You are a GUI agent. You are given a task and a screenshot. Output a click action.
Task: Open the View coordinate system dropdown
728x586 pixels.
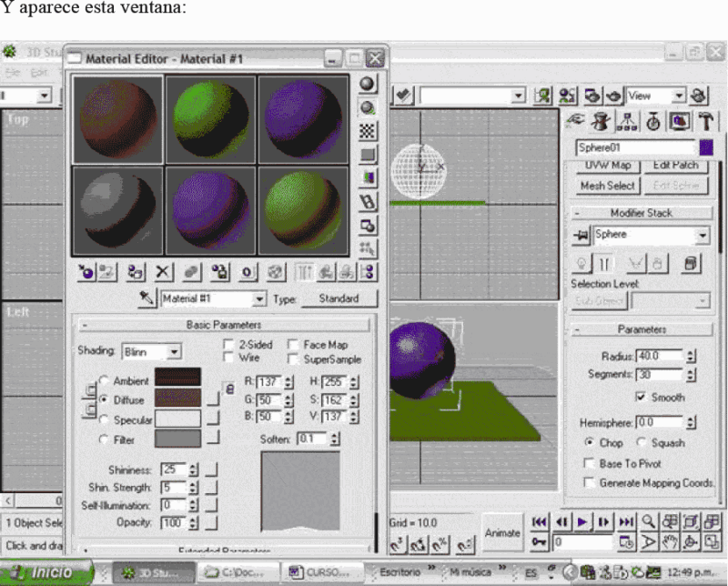[679, 96]
